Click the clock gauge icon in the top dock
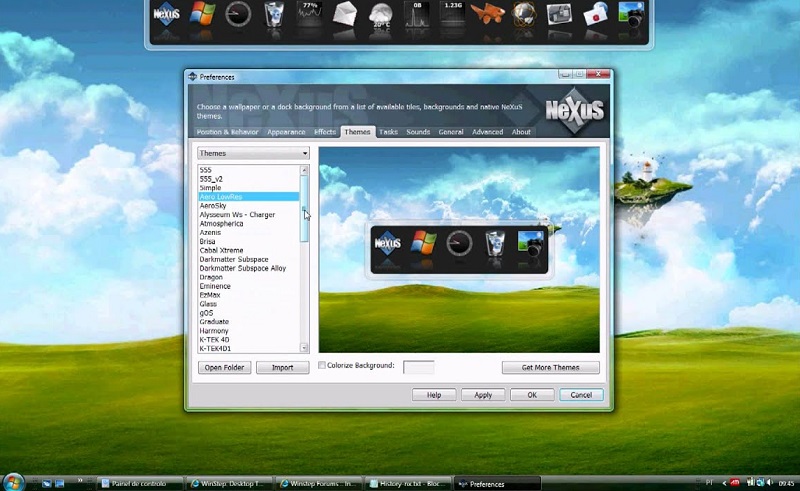The height and width of the screenshot is (491, 800). 238,14
